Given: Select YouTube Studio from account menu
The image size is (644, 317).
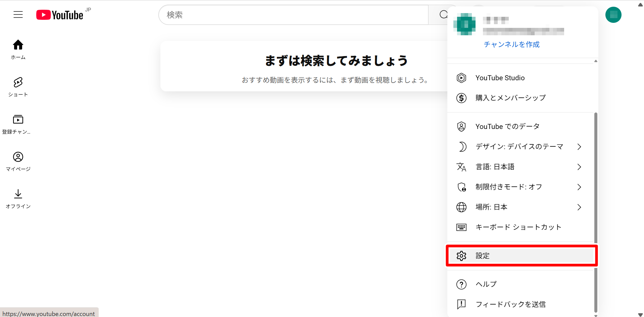Looking at the screenshot, I should click(500, 78).
